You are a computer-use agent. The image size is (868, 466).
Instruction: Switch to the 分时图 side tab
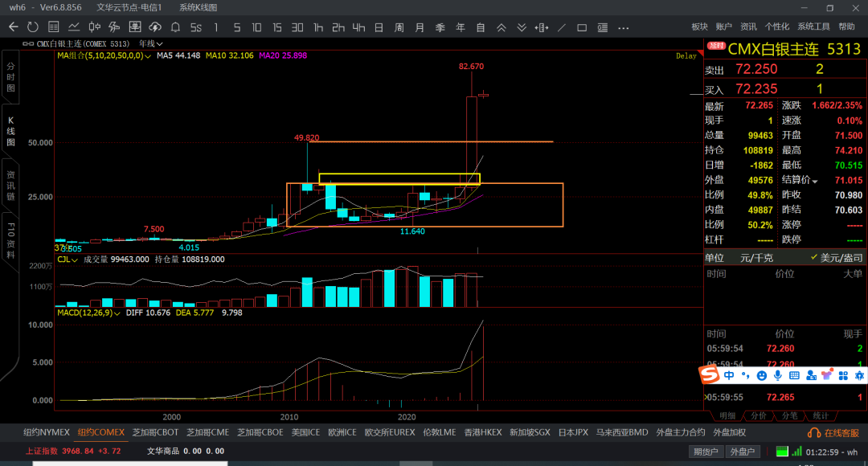click(10, 77)
